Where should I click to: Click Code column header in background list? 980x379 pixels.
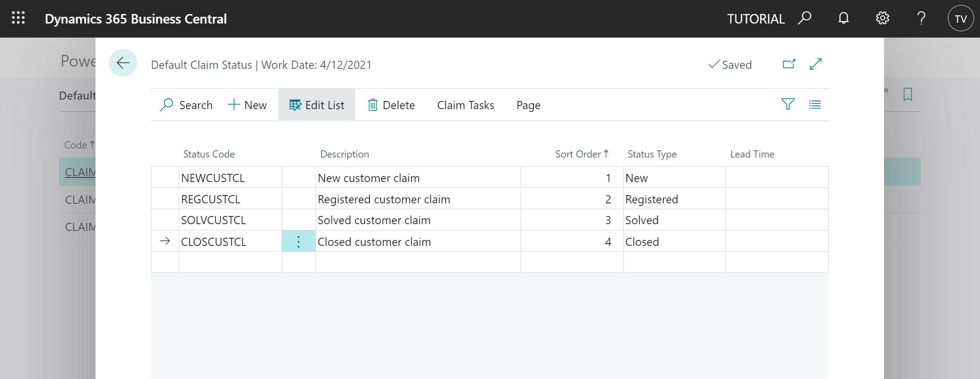pyautogui.click(x=79, y=145)
